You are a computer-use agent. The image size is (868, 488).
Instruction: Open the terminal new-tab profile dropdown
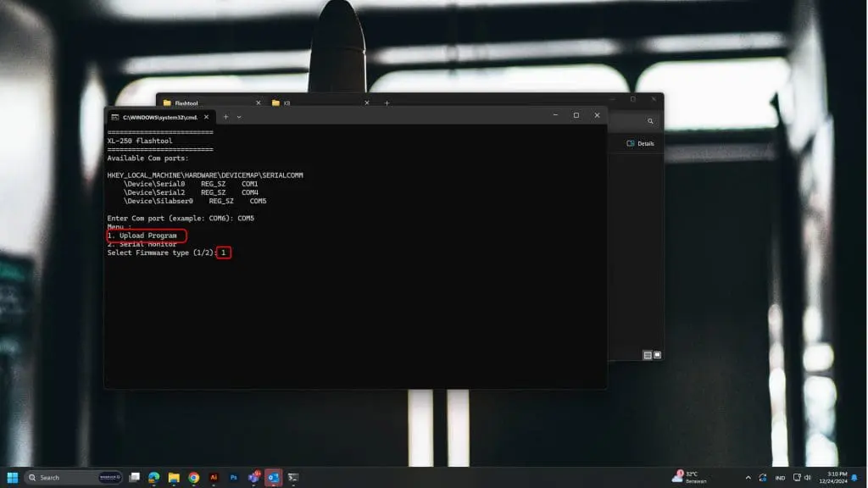[239, 117]
